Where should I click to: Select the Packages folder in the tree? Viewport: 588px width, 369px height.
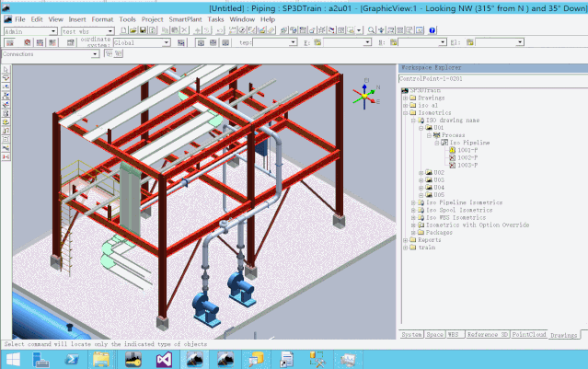coord(439,233)
